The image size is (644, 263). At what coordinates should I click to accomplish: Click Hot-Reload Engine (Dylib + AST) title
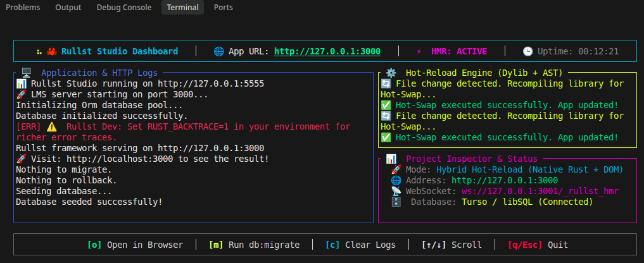click(484, 73)
